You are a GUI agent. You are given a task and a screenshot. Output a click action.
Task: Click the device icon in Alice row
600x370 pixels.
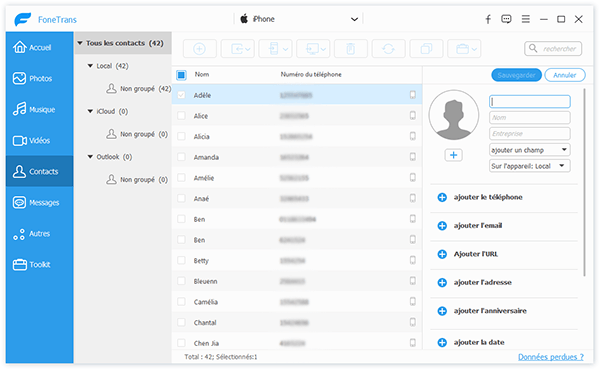click(x=412, y=116)
